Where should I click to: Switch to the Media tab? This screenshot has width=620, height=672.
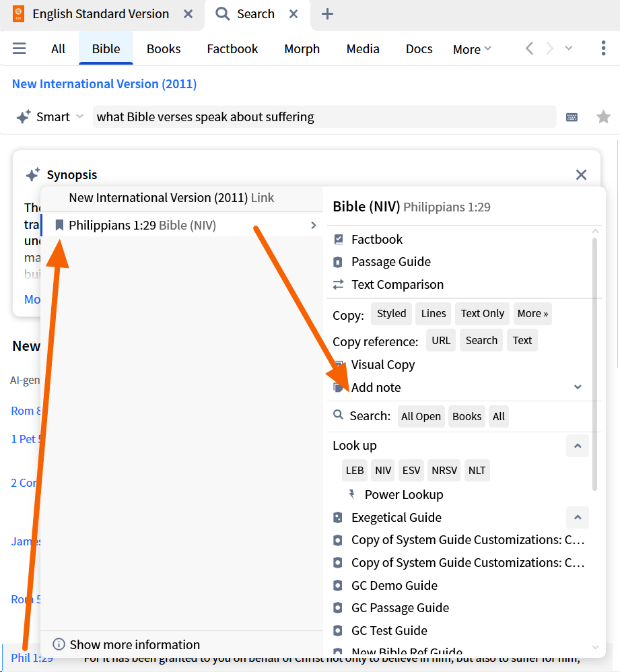pyautogui.click(x=363, y=49)
